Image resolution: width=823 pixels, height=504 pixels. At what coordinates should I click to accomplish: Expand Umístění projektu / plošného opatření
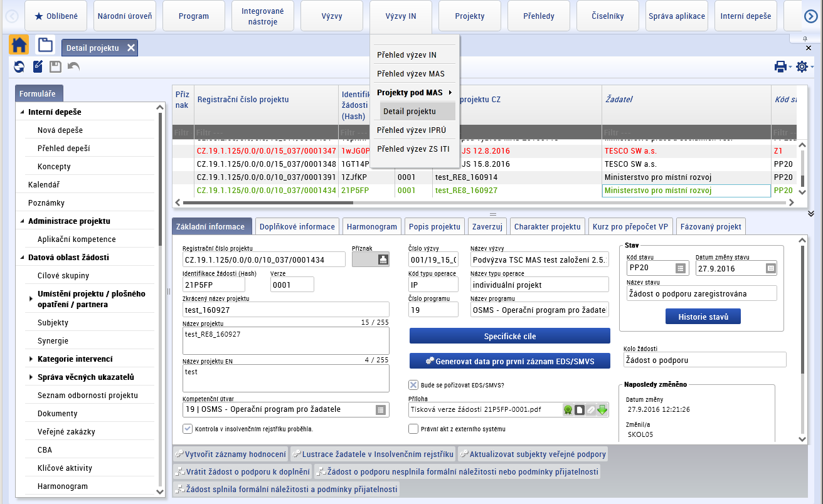(x=31, y=299)
